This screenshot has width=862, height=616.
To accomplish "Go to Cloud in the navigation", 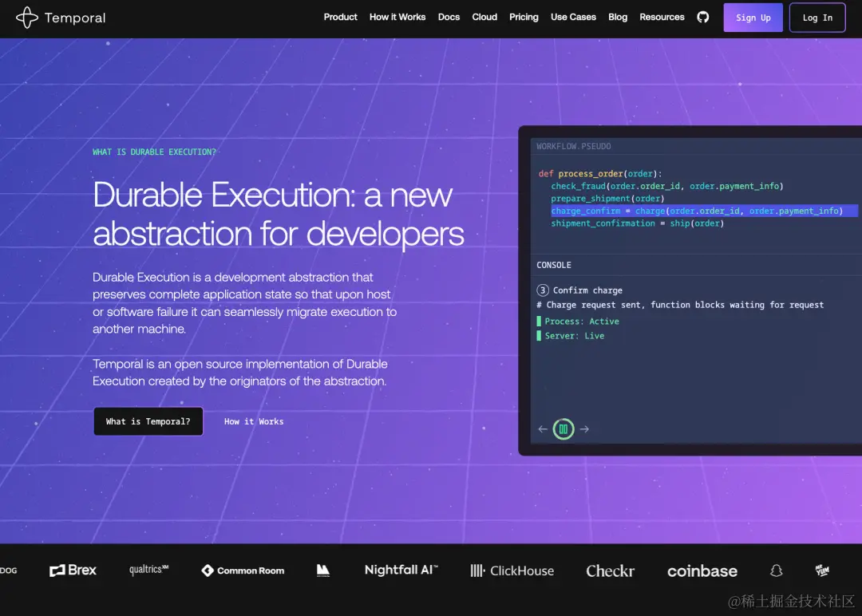I will (484, 17).
